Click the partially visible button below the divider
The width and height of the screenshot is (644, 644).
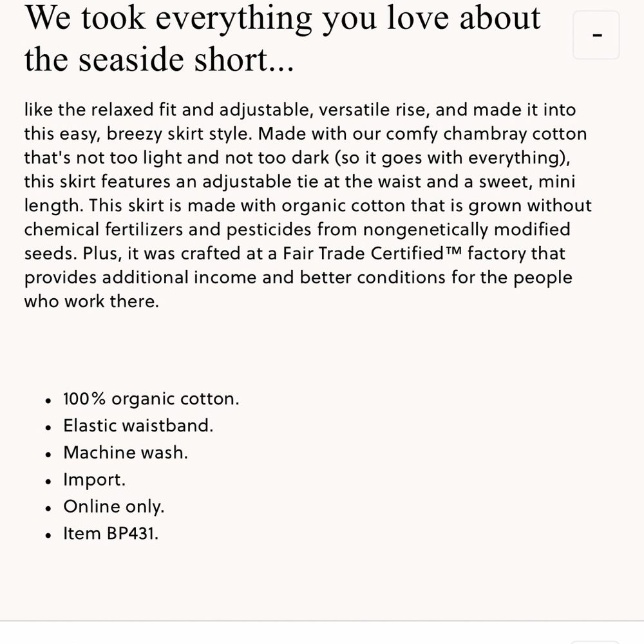596,642
